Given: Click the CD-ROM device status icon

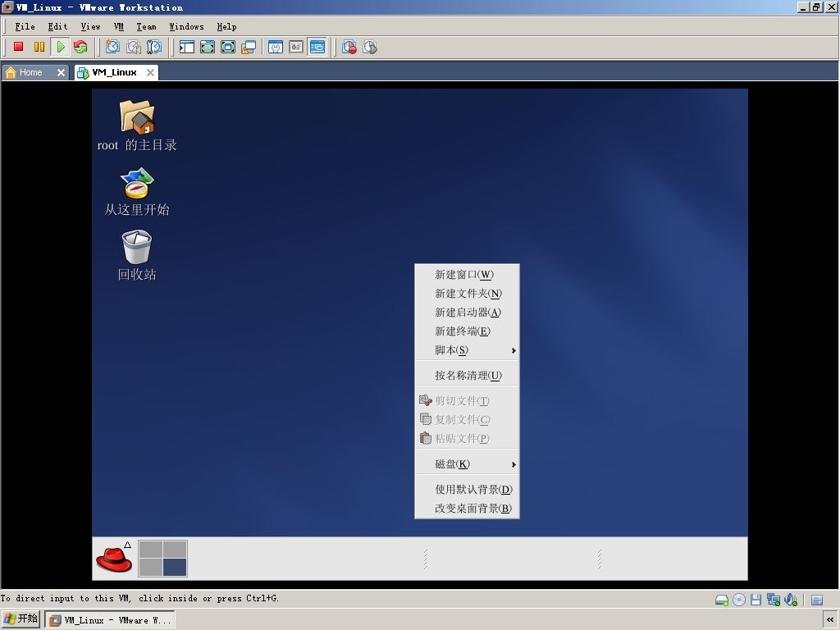Looking at the screenshot, I should click(739, 600).
